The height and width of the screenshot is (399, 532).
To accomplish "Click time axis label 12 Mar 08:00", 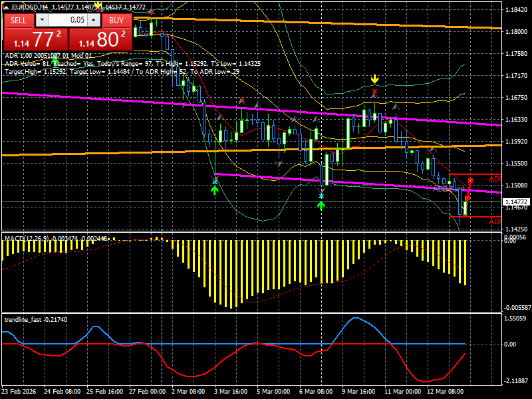I will click(445, 391).
